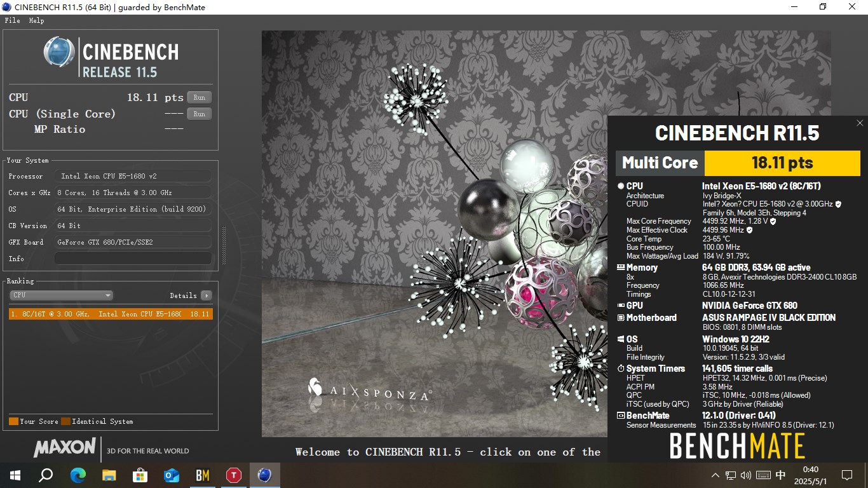
Task: Click the panel splitter grip handle
Action: coord(224,245)
